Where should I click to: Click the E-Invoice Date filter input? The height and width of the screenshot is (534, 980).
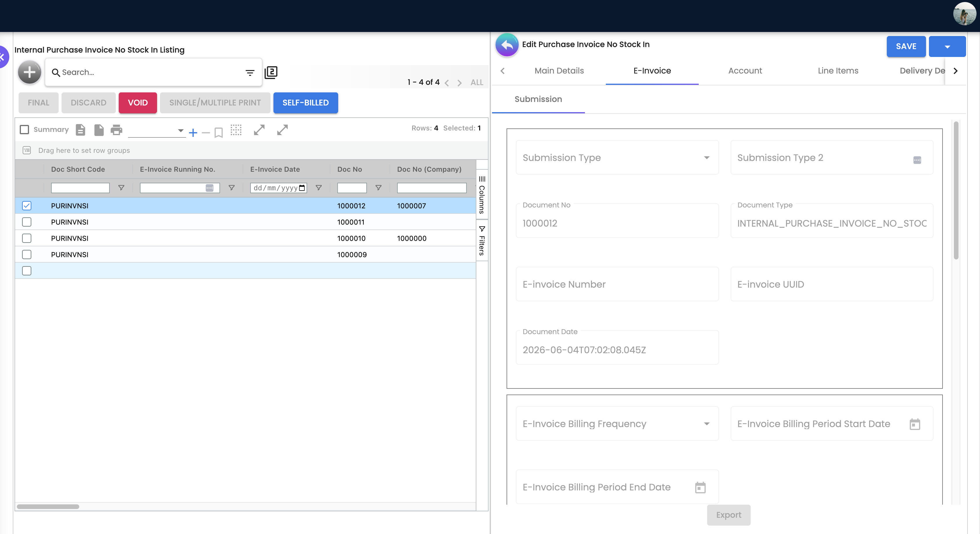pos(278,188)
